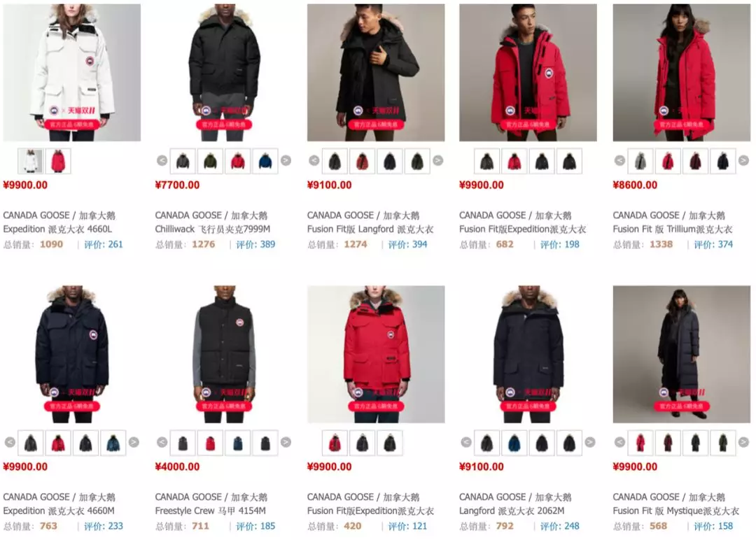This screenshot has width=756, height=540.
Task: View 374 reviews for Trillium parka
Action: (713, 244)
